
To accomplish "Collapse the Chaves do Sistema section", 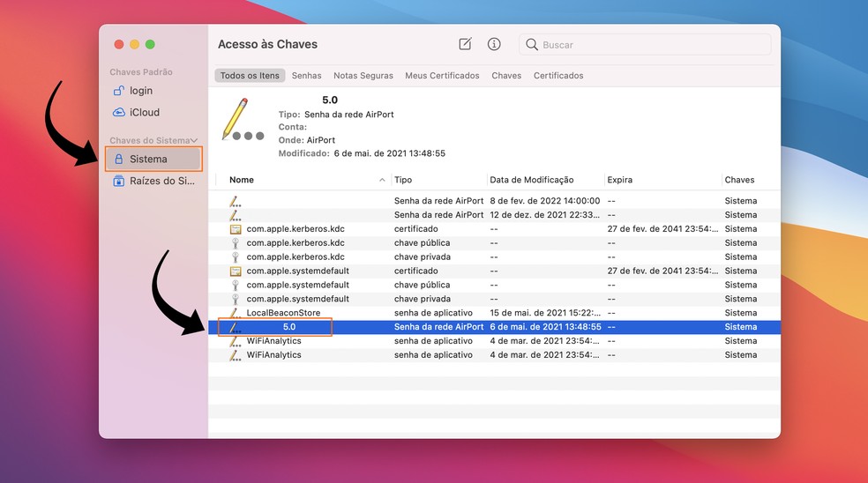I will 194,141.
